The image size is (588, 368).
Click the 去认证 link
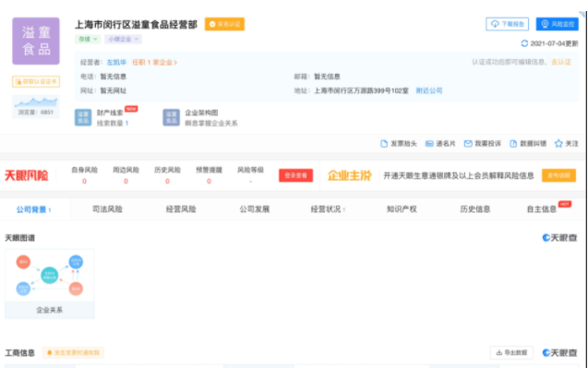click(x=561, y=62)
